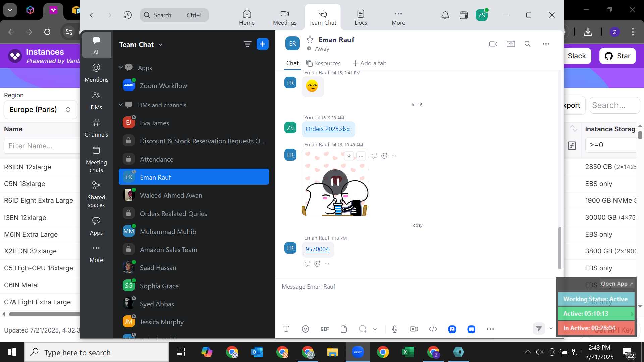Star the Eman Rauf conversation
The image size is (644, 362).
click(x=310, y=40)
